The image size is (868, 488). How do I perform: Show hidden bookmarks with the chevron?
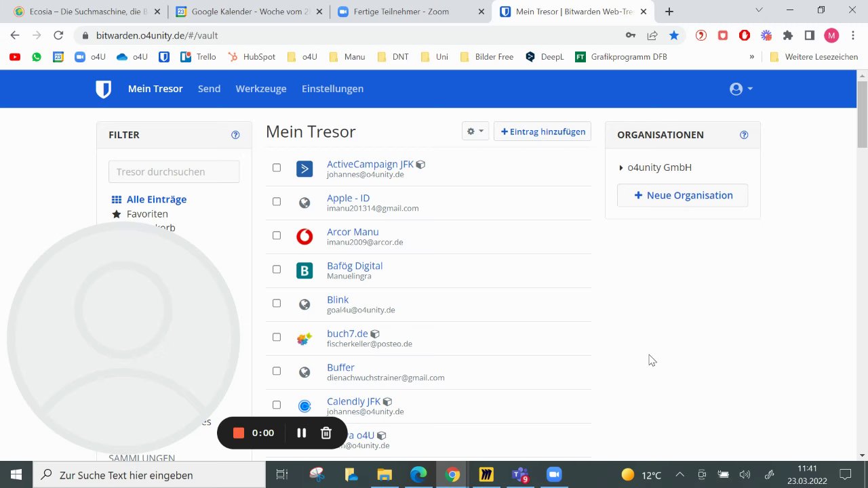751,57
